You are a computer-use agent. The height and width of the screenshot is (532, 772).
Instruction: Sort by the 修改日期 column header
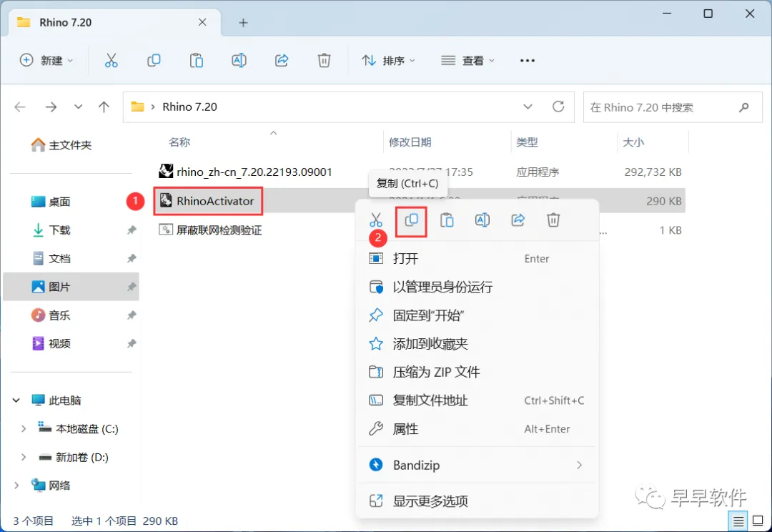point(410,142)
